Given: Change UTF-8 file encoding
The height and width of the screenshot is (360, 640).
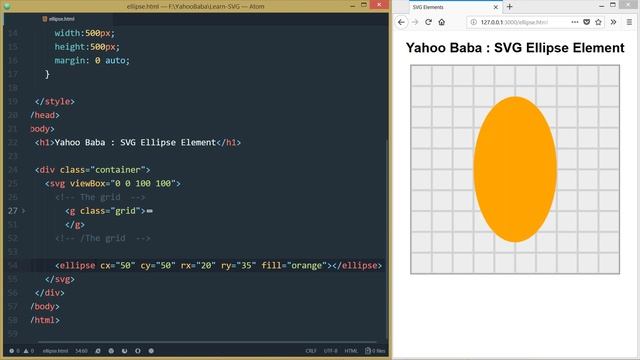Looking at the screenshot, I should 331,351.
